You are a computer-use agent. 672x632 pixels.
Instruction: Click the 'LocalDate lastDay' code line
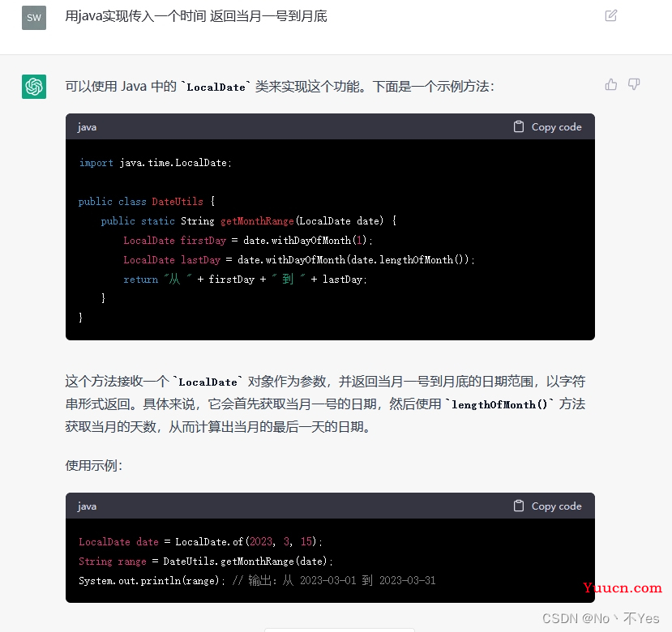[299, 259]
